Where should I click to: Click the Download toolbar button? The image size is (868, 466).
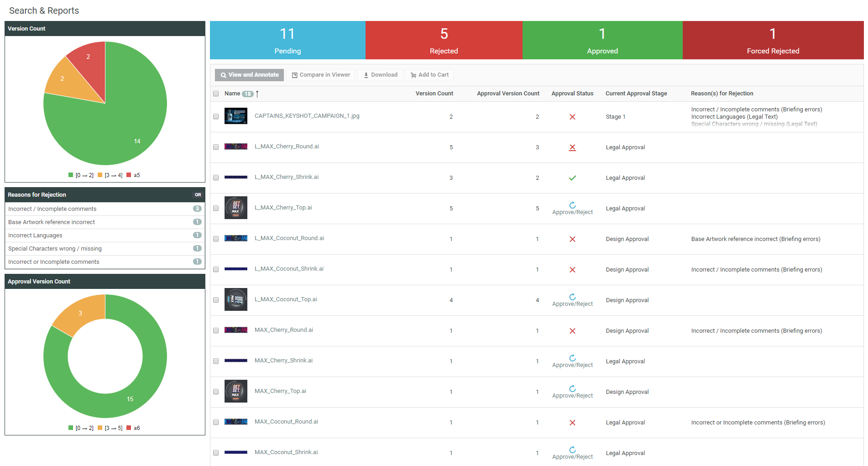[381, 75]
